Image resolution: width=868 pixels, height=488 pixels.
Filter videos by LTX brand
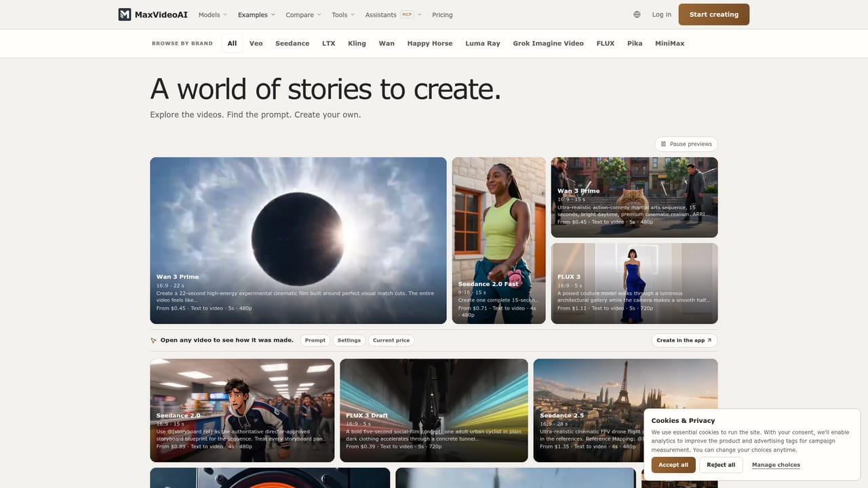tap(329, 43)
